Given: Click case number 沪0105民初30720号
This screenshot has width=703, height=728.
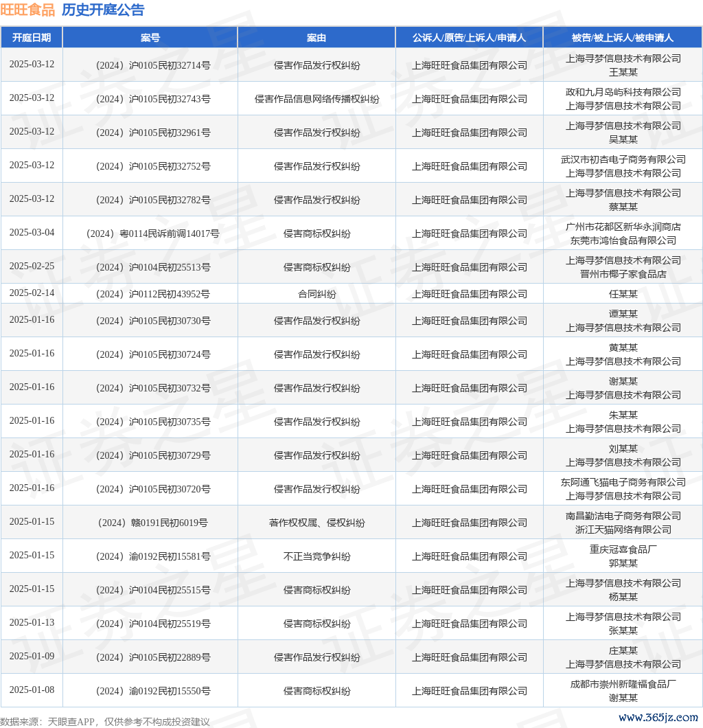Looking at the screenshot, I should pos(153,490).
